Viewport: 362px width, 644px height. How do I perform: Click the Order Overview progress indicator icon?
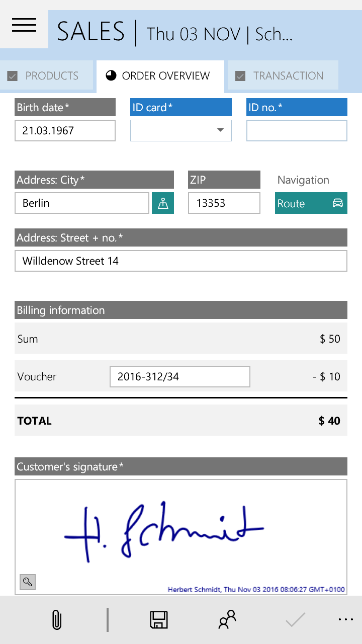pyautogui.click(x=111, y=76)
